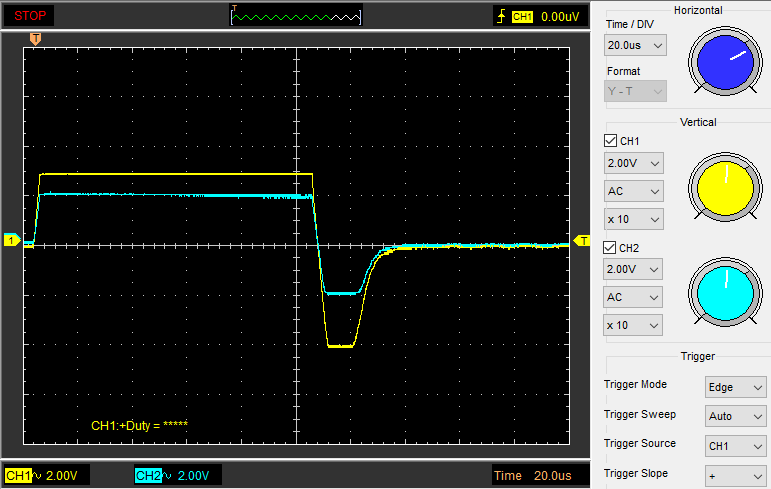Expand the CH1 2.00V volts dropdown

[x=635, y=162]
